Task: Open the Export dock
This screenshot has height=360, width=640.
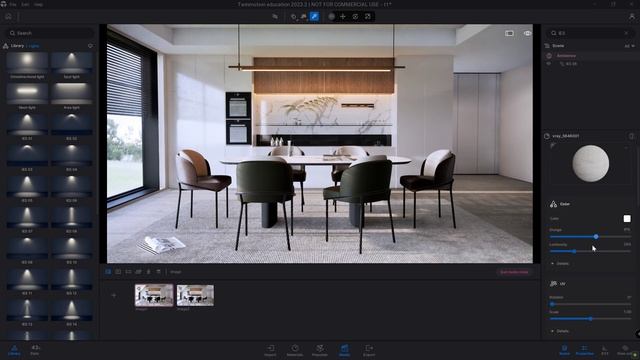Action: point(369,350)
